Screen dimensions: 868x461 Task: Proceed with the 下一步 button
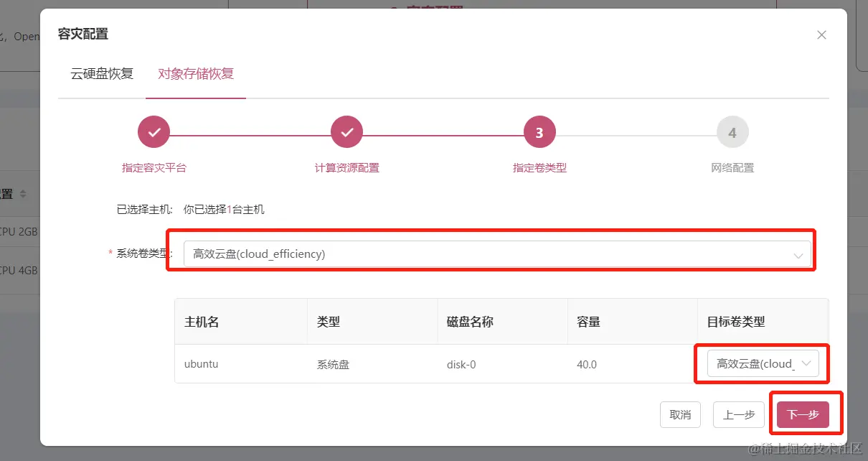pyautogui.click(x=803, y=414)
